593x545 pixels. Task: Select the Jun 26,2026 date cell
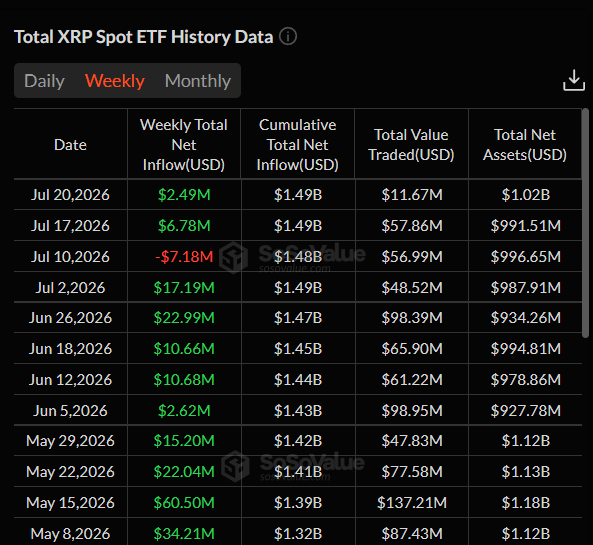coord(70,318)
